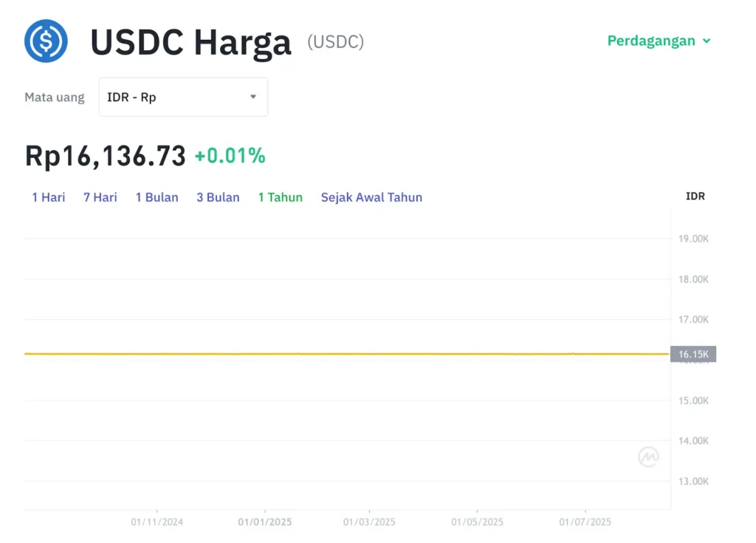
Task: Click the 17.00K axis label
Action: (693, 320)
